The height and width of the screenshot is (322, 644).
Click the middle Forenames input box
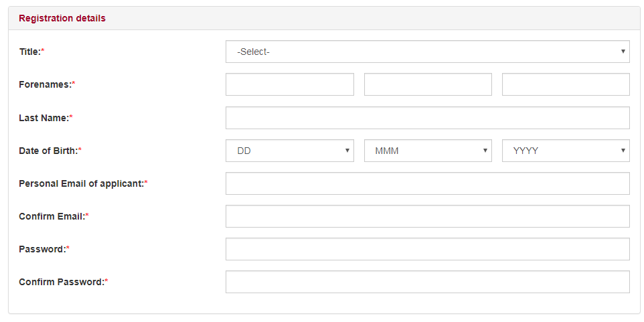coord(428,84)
